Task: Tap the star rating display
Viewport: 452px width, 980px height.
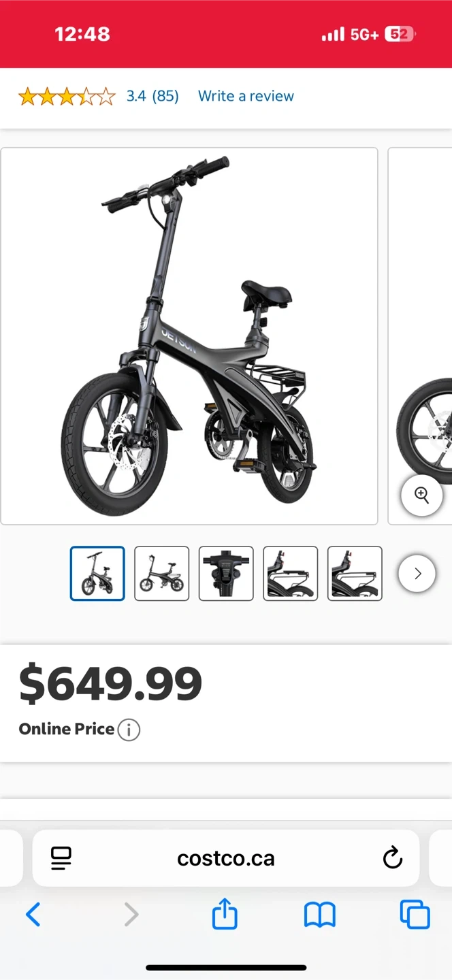Action: (x=67, y=97)
